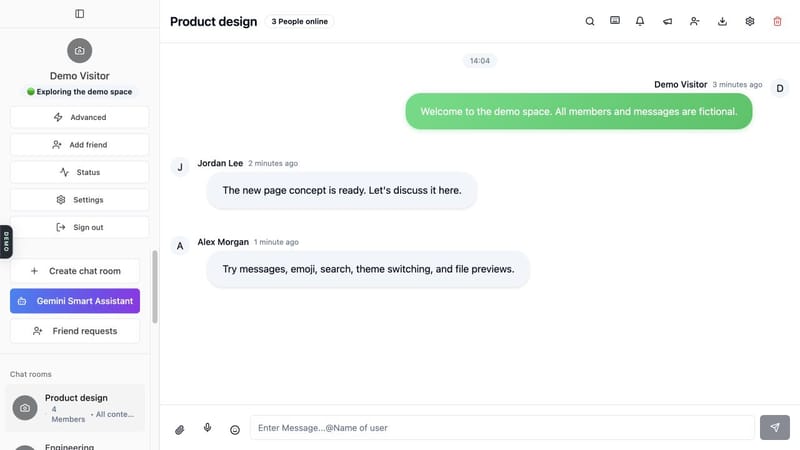
Task: Collapse the sidebar with the panel icon
Action: (x=80, y=14)
